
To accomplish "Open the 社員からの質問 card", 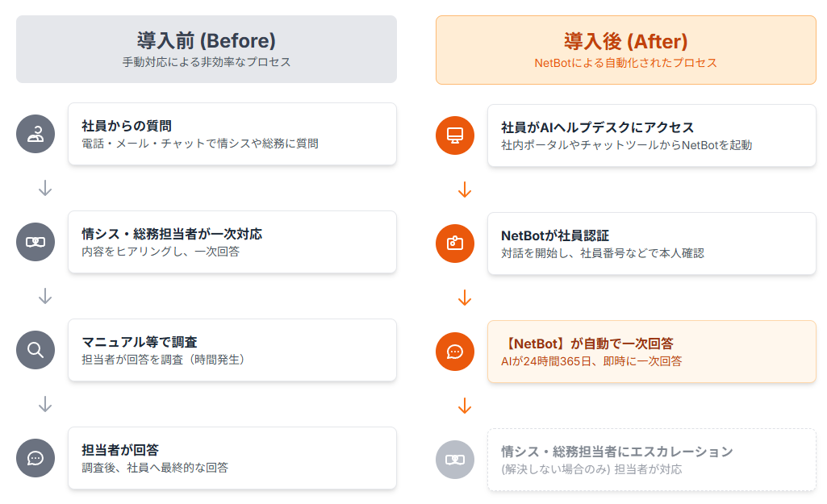I will tap(232, 134).
